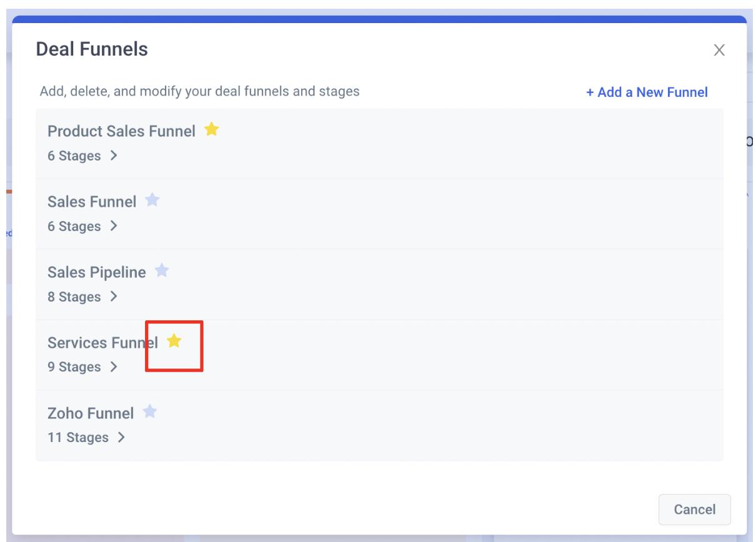Mark Sales Pipeline with the star
The width and height of the screenshot is (756, 542).
[x=162, y=270]
